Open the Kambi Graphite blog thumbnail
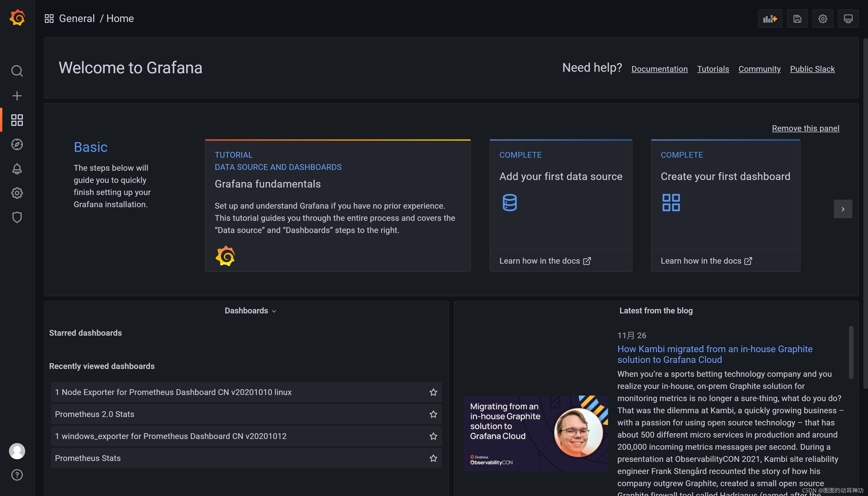868x496 pixels. pos(535,433)
